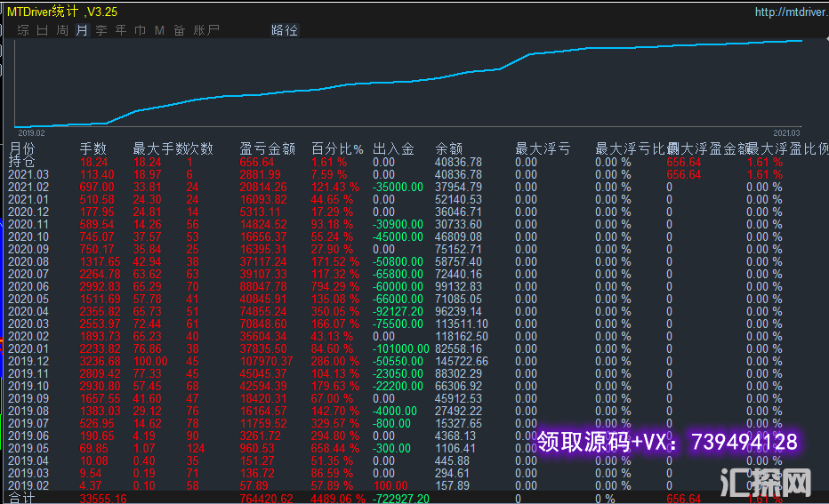829x504 pixels.
Task: Select the 2019.08 month row
Action: coord(28,411)
